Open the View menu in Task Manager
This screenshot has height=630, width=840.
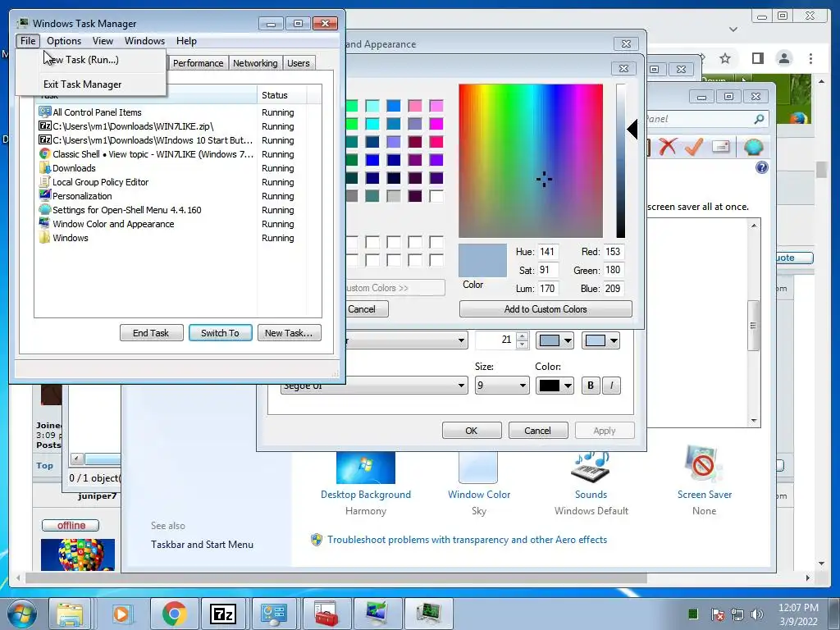[x=103, y=41]
